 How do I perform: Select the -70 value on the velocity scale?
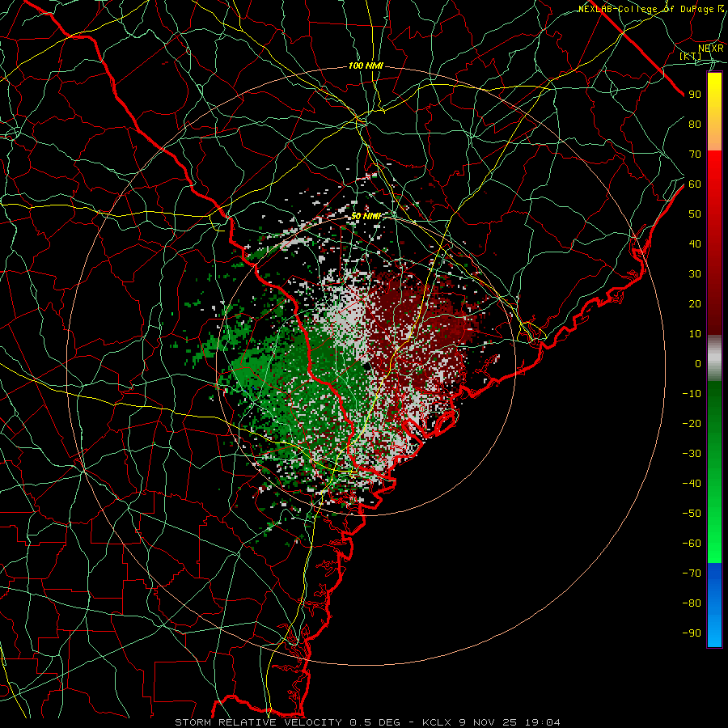692,574
